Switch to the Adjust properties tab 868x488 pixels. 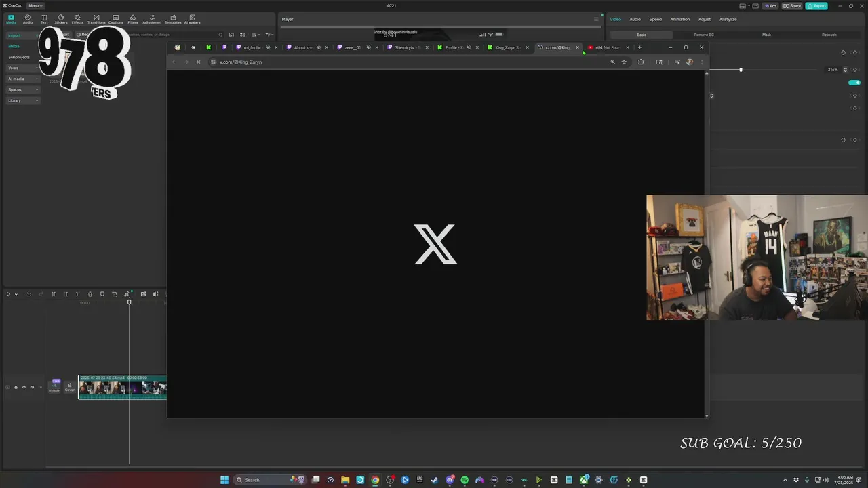click(705, 19)
